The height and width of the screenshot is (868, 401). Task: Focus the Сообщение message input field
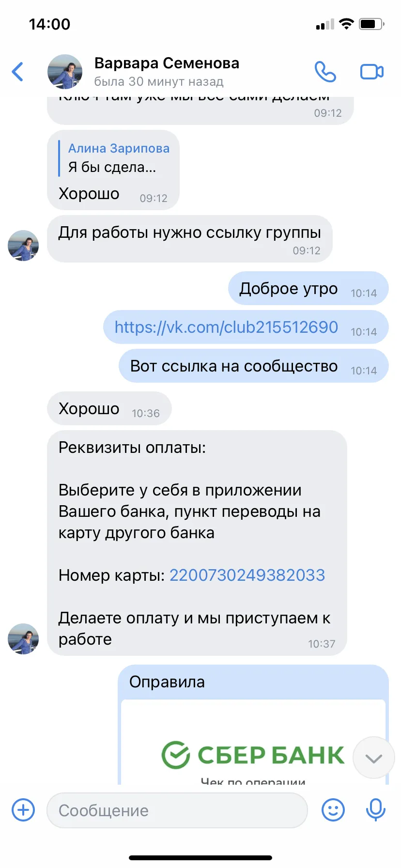coord(177,810)
